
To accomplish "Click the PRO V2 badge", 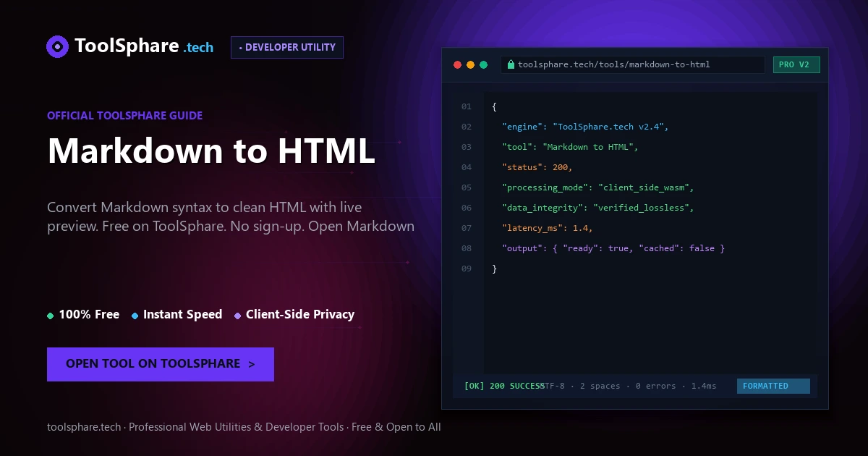I will [796, 64].
